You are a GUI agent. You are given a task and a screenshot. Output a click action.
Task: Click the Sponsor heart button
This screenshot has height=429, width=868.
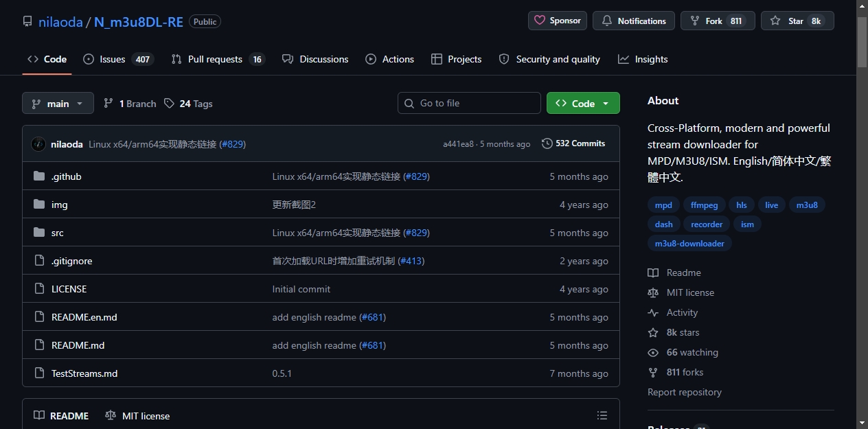click(x=558, y=21)
